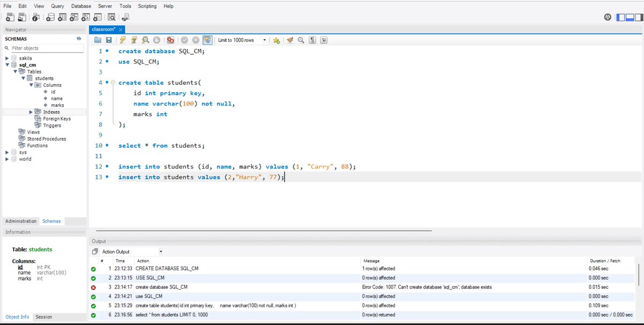Close the classroom query tab
This screenshot has width=644, height=325.
[x=121, y=30]
